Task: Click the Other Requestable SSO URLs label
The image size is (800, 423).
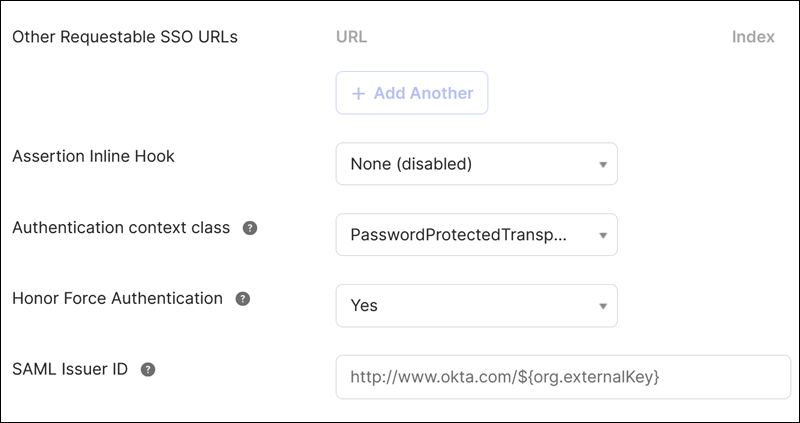Action: (125, 37)
